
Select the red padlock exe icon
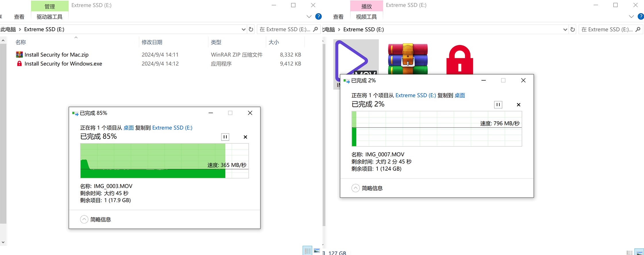pos(460,60)
